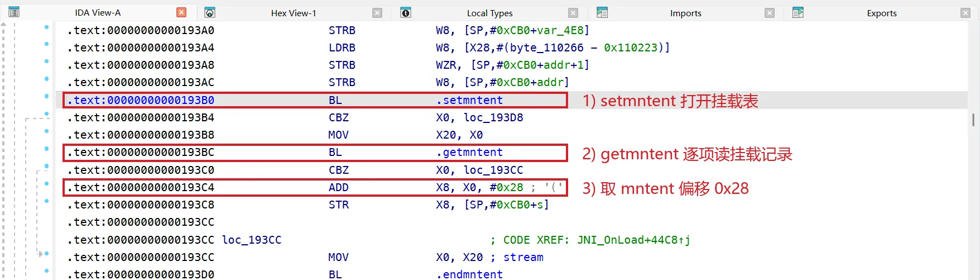The width and height of the screenshot is (980, 280).
Task: Toggle breakpoint dot at address 193B4
Action: tap(46, 114)
